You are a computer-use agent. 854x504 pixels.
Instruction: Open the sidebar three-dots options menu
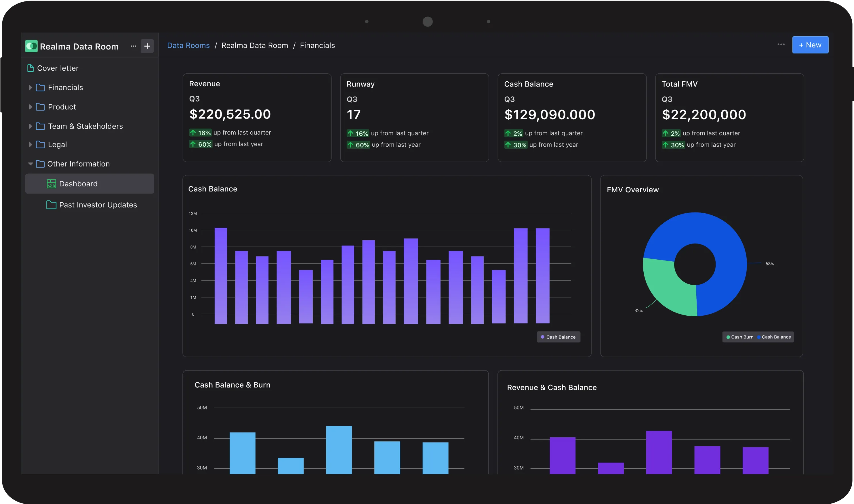coord(133,46)
